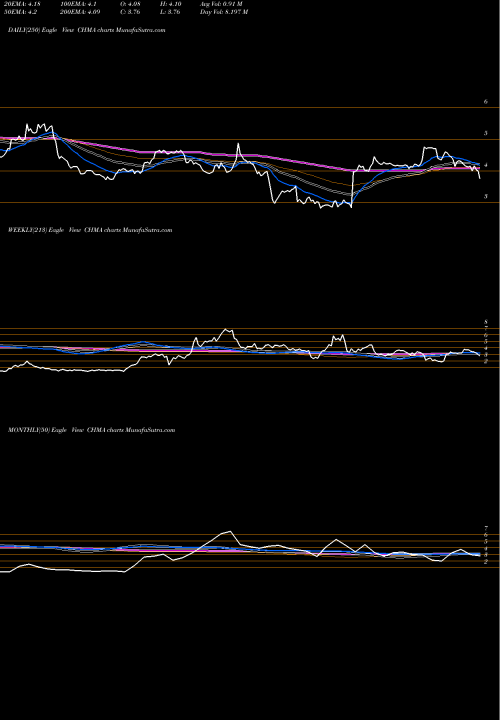This screenshot has height=720, width=500.
Task: Click the open price O value
Action: (x=130, y=4)
